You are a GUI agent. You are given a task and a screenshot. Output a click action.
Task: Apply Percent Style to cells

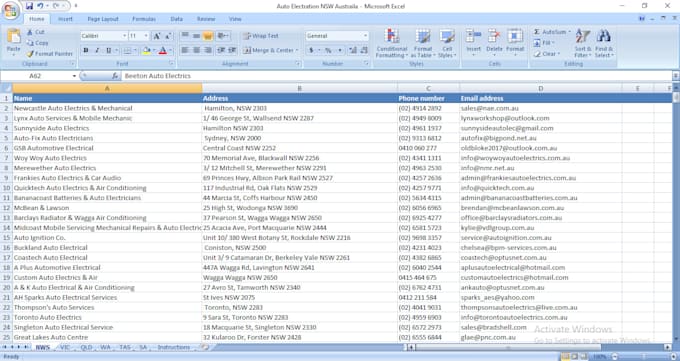pyautogui.click(x=328, y=50)
